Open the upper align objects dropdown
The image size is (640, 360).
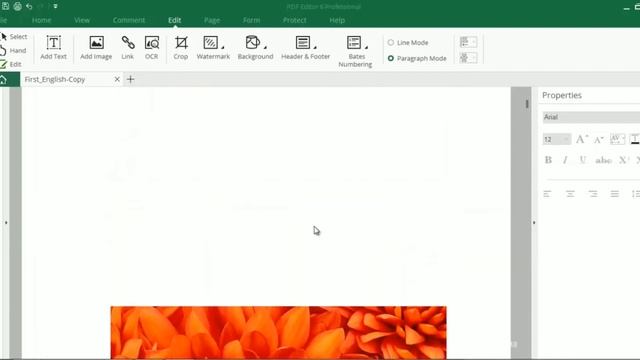(468, 42)
